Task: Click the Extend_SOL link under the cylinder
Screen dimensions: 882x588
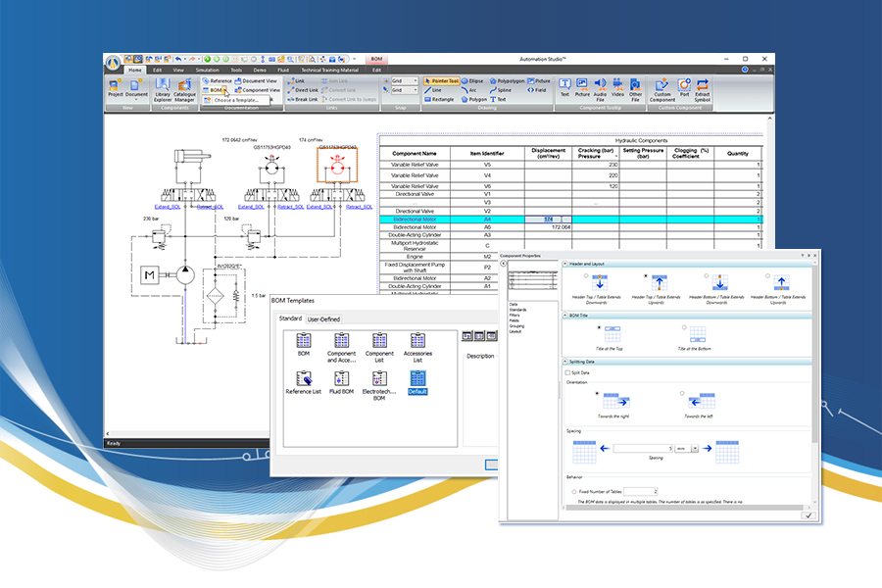Action: 167,207
